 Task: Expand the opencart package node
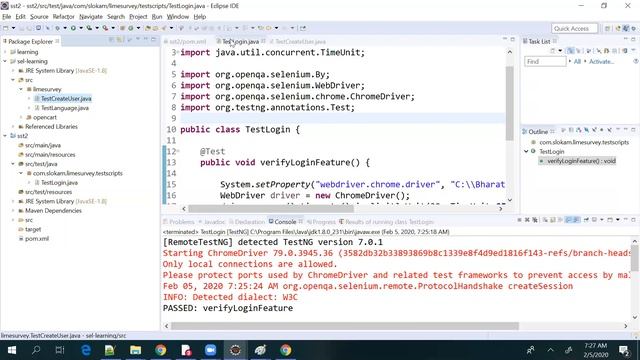[x=21, y=117]
